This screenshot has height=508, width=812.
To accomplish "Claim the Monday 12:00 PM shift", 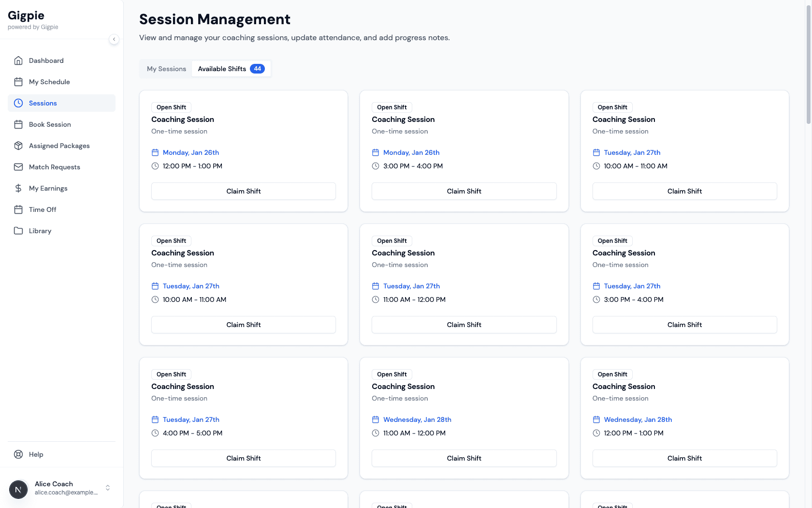I will click(243, 191).
